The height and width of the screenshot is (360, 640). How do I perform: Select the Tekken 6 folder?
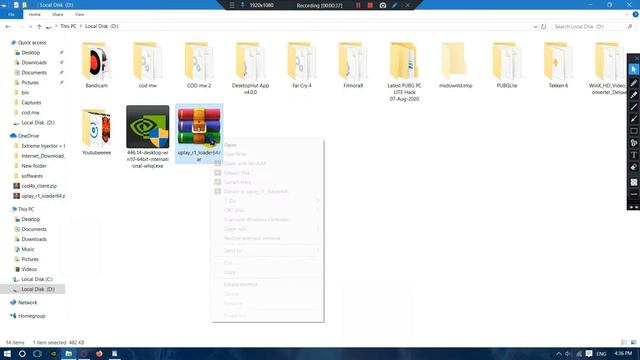558,65
